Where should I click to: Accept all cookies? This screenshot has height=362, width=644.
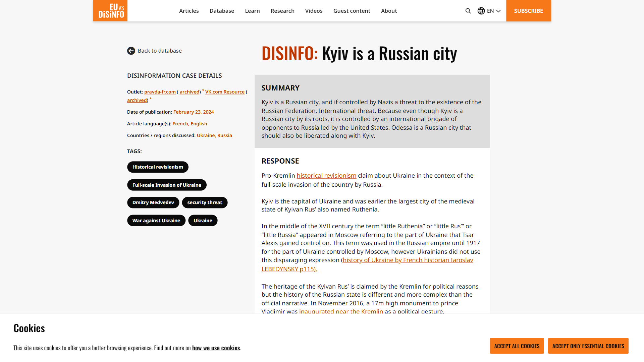pos(517,346)
